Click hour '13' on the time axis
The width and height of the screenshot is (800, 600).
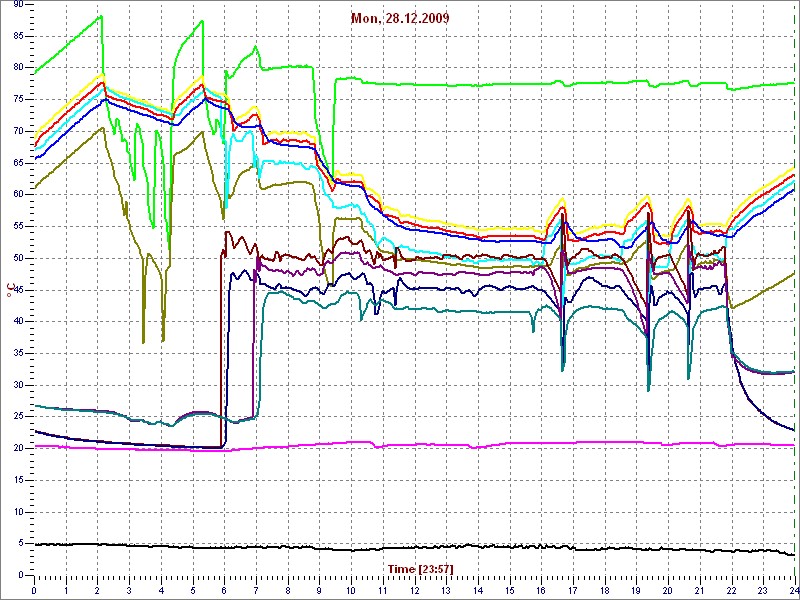[446, 591]
